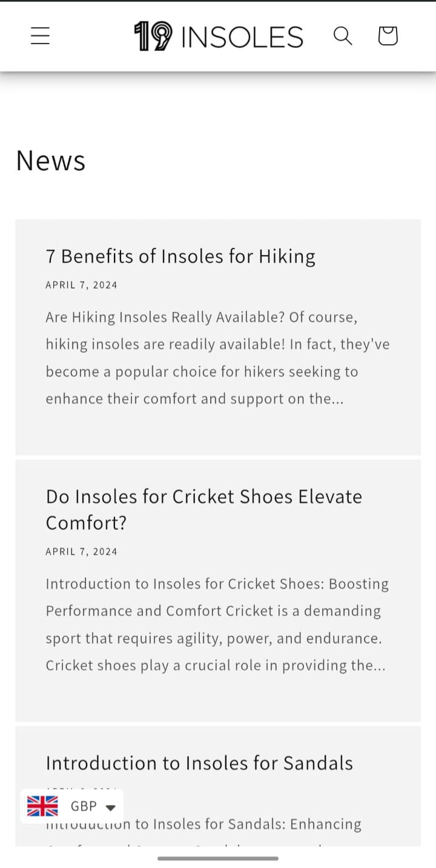
Task: Click the hiking insoles article excerpt
Action: point(218,358)
